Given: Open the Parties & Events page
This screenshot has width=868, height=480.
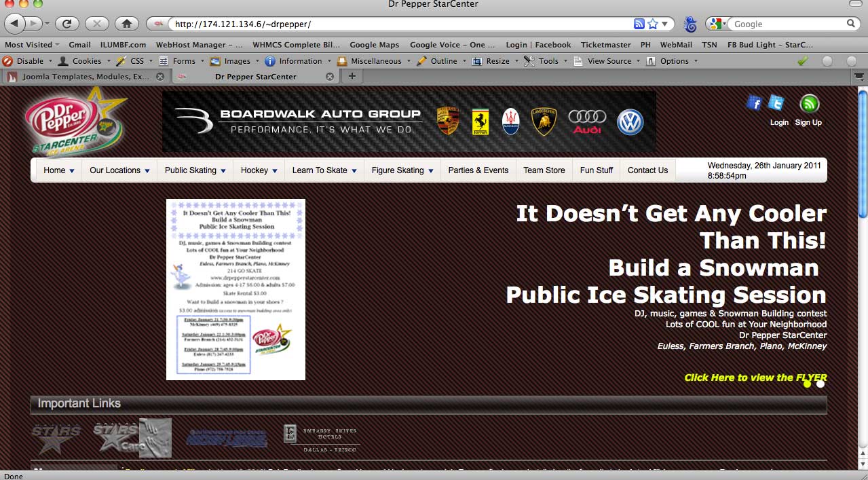Looking at the screenshot, I should click(x=478, y=170).
